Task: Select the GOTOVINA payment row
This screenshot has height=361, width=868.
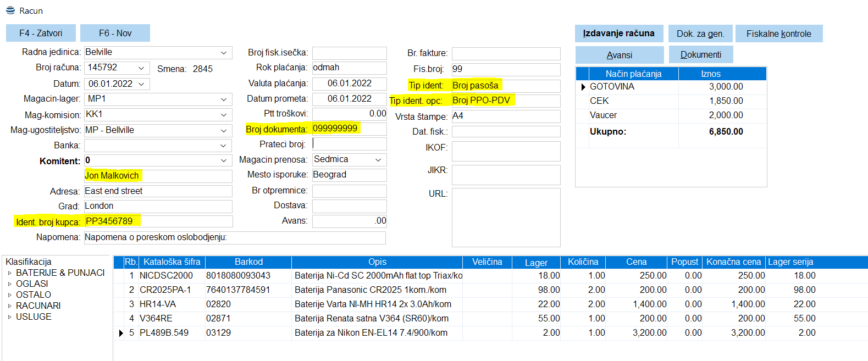Action: point(612,87)
